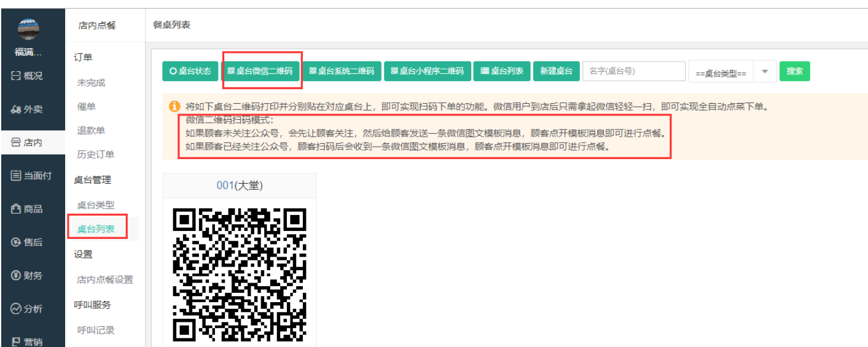
Task: Focus the 名字(桌台号) search field
Action: 634,71
